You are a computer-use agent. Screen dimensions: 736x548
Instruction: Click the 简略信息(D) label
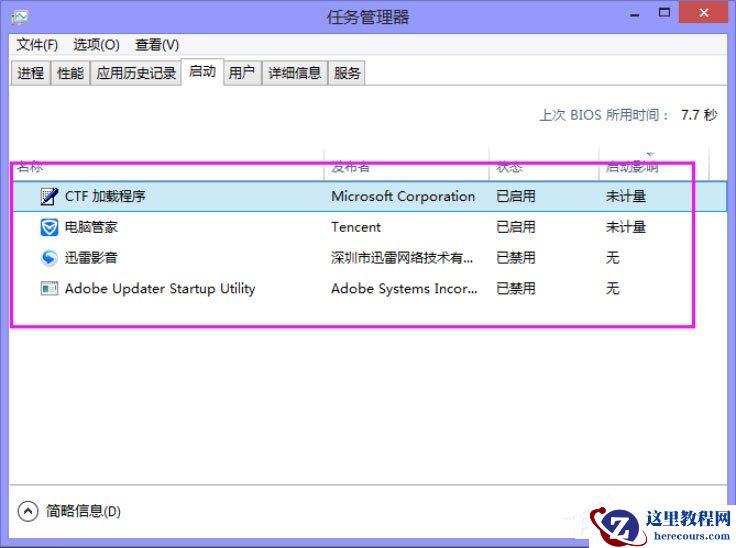[x=83, y=511]
